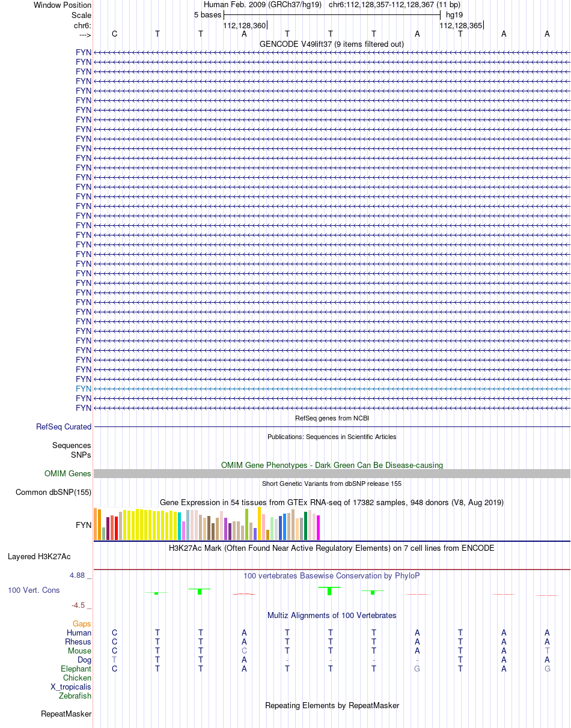571x728 pixels.
Task: Open Short Genetic Variants from dbSNP title
Action: point(332,484)
